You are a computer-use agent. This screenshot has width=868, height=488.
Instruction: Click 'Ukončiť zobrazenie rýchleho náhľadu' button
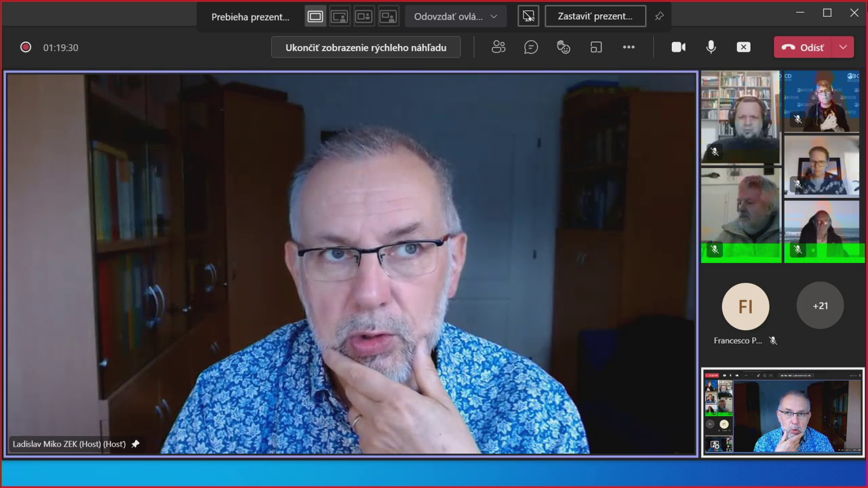coord(366,47)
